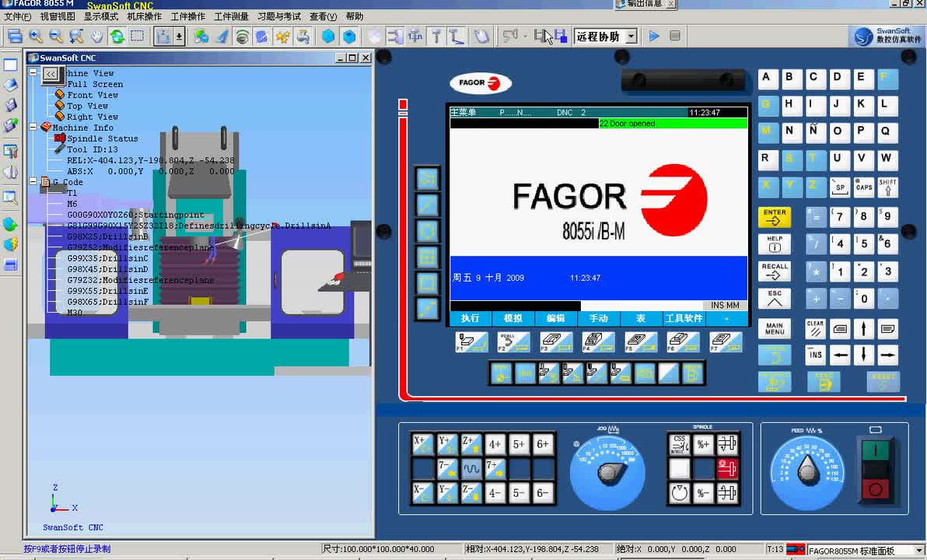Image resolution: width=927 pixels, height=560 pixels.
Task: Open the FAGOR8055M 标准面板 panel dropdown
Action: click(918, 551)
